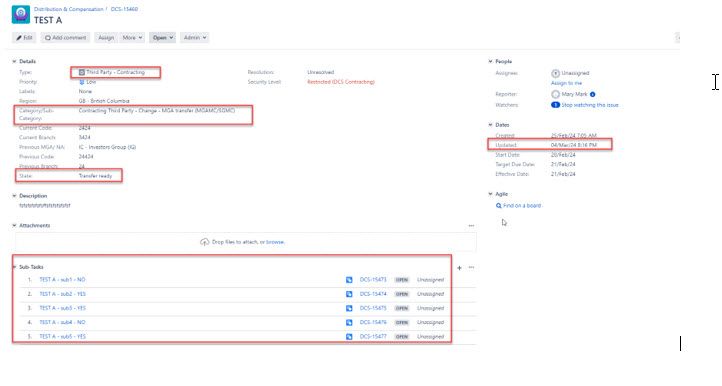Click the sub-task type icon for DCS-15473
This screenshot has height=386, width=722.
click(349, 280)
